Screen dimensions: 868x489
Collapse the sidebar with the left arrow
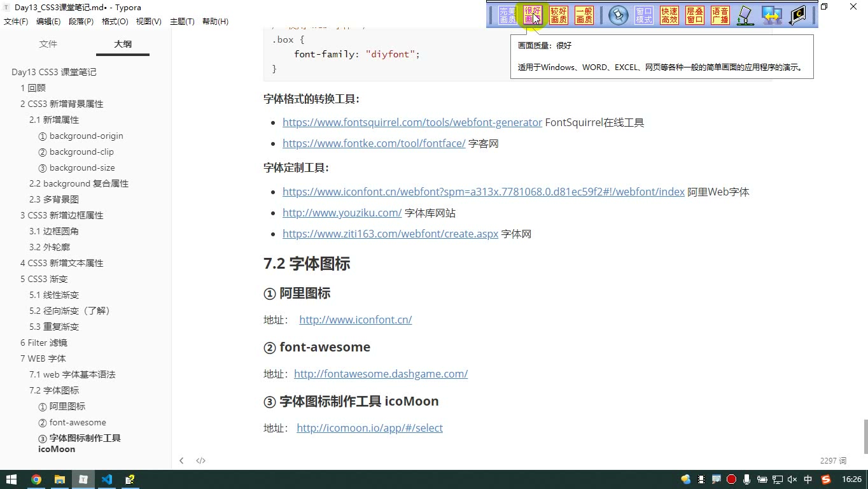(181, 460)
